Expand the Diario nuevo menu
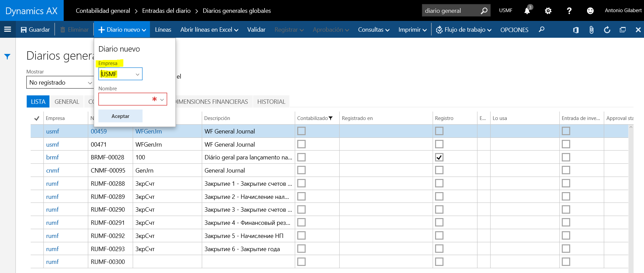Screen dimensions: 644x273 coord(122,30)
